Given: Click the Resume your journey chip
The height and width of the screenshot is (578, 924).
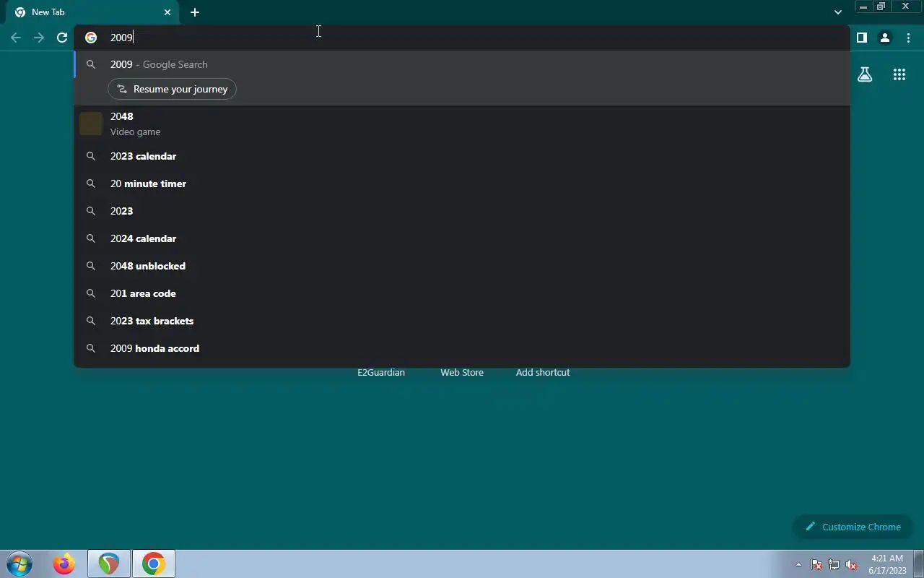Looking at the screenshot, I should tap(172, 89).
